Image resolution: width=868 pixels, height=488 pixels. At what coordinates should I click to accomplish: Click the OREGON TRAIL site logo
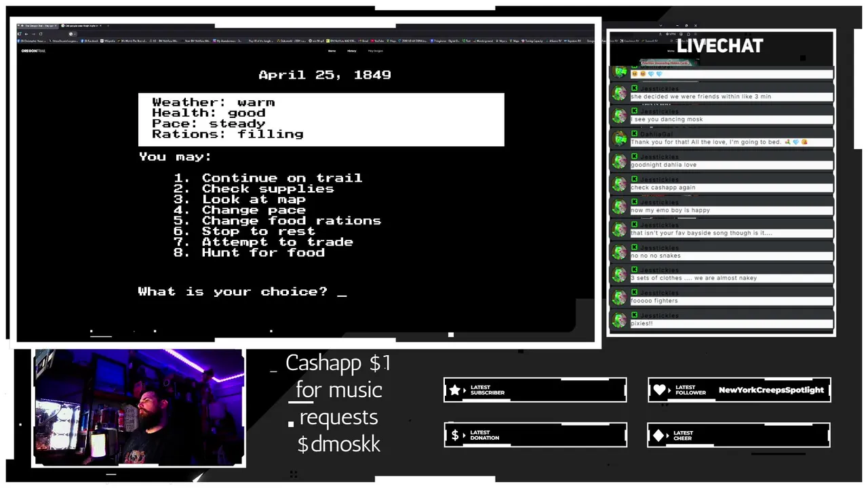[33, 51]
